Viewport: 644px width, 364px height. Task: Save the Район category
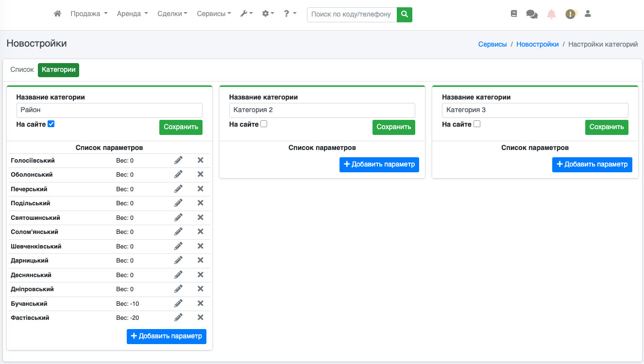coord(181,127)
